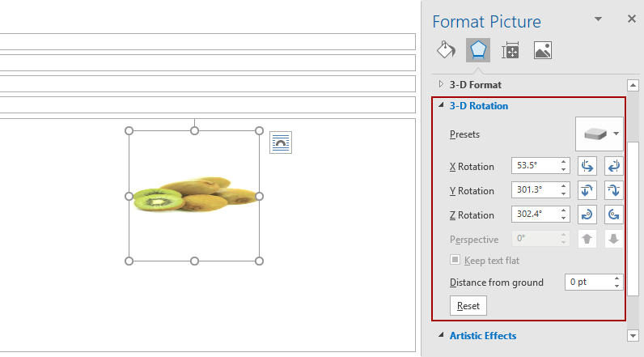Viewport: 644px width, 357px height.
Task: Click the Z Rotation counter-clockwise button
Action: coord(613,215)
